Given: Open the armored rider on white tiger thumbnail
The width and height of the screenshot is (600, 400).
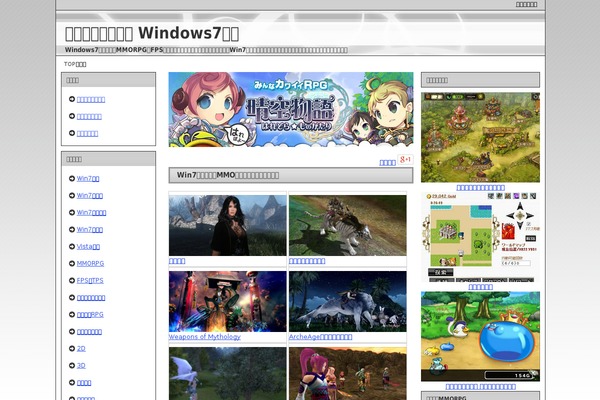Looking at the screenshot, I should tap(347, 225).
